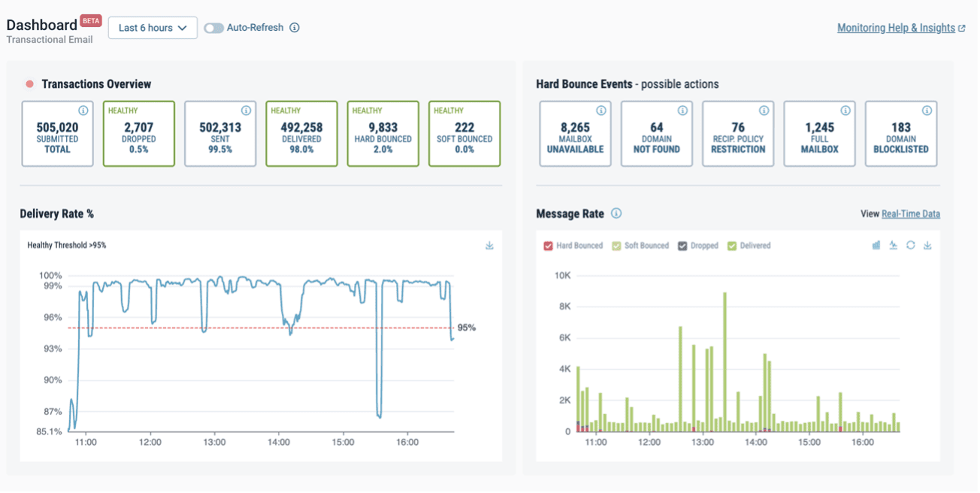Refresh the Message Rate chart
The width and height of the screenshot is (980, 493).
910,245
